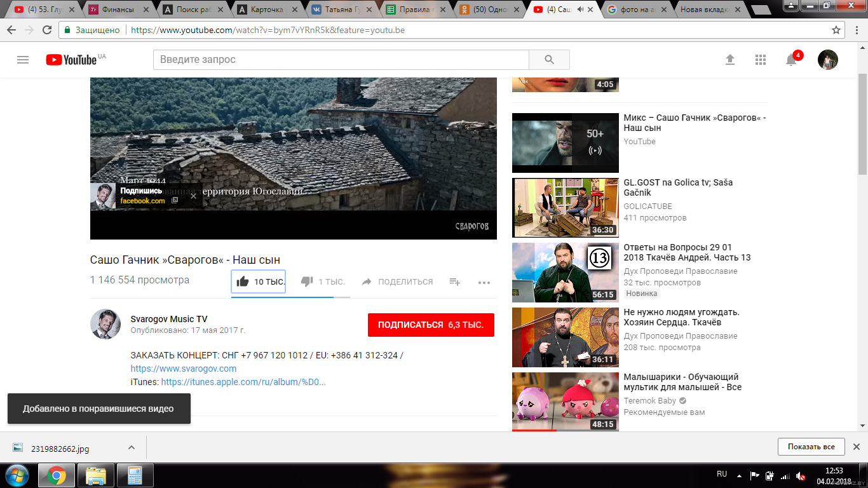Switch to the Финансы browser tab
This screenshot has width=868, height=488.
[118, 10]
